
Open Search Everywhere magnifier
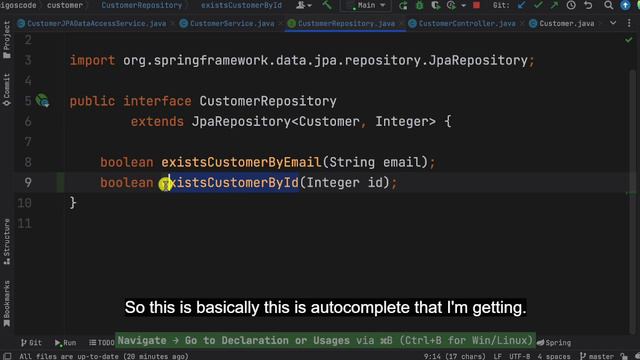(x=608, y=5)
